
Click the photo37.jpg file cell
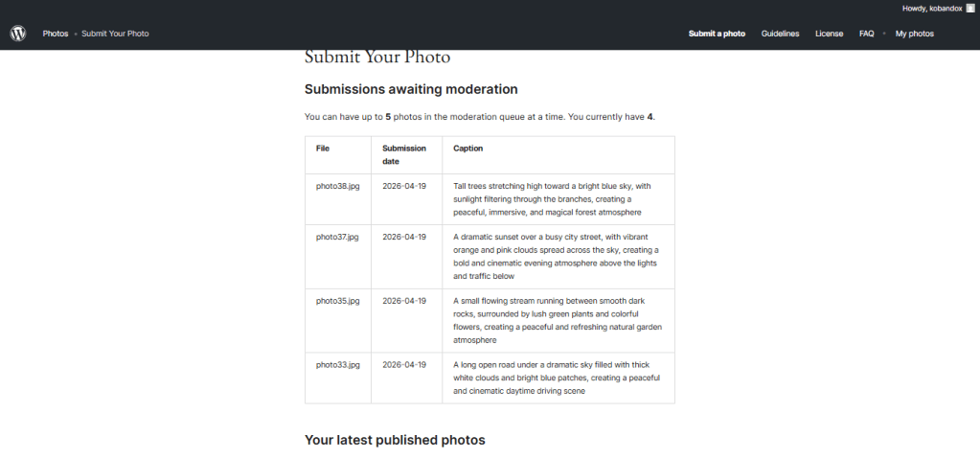click(x=337, y=236)
